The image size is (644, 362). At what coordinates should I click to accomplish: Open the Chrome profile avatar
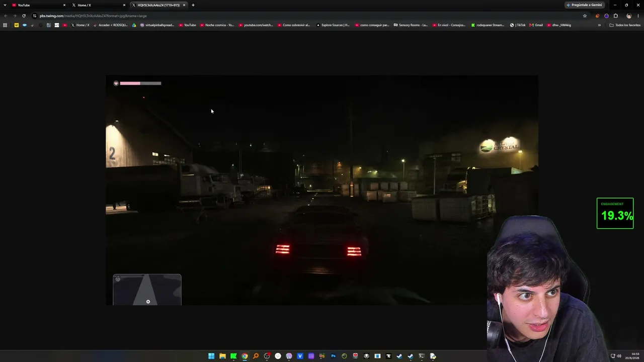pos(629,16)
